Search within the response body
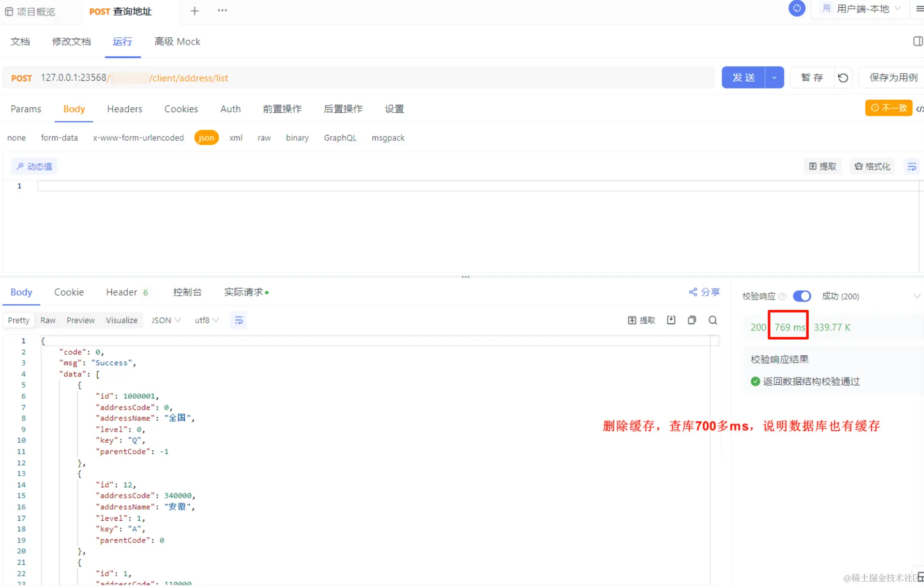Viewport: 924px width, 586px height. click(x=713, y=320)
